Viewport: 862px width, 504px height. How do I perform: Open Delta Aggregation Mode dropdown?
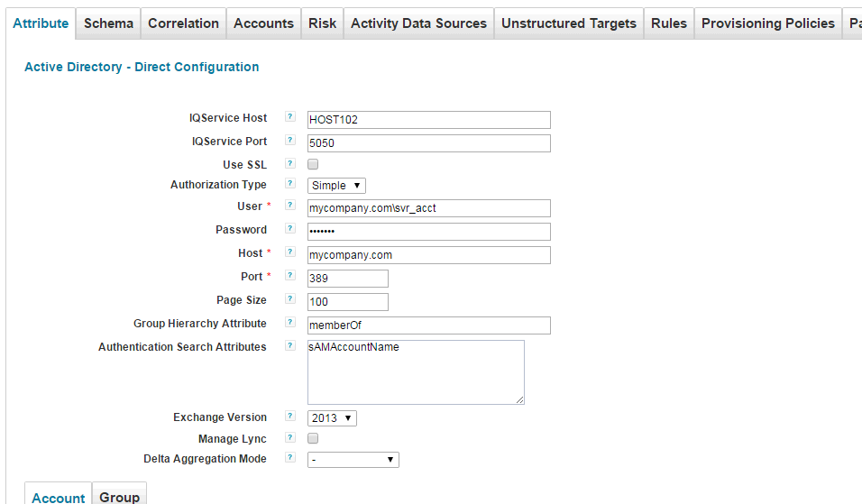point(353,460)
